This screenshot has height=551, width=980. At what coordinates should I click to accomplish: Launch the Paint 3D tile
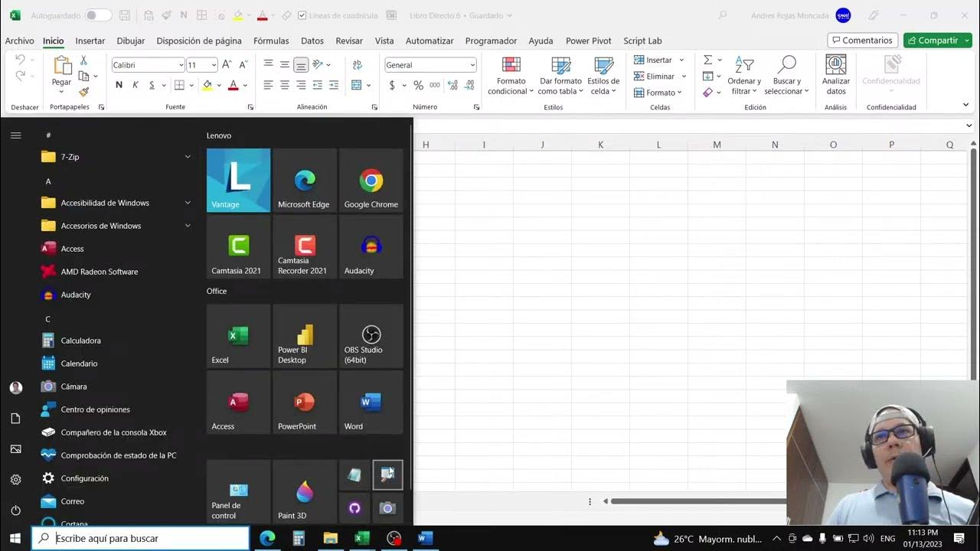pyautogui.click(x=305, y=491)
